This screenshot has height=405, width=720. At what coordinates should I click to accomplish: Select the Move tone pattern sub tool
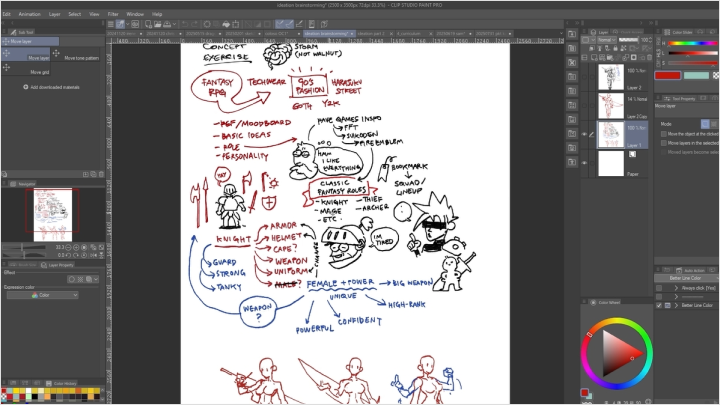[x=76, y=55]
